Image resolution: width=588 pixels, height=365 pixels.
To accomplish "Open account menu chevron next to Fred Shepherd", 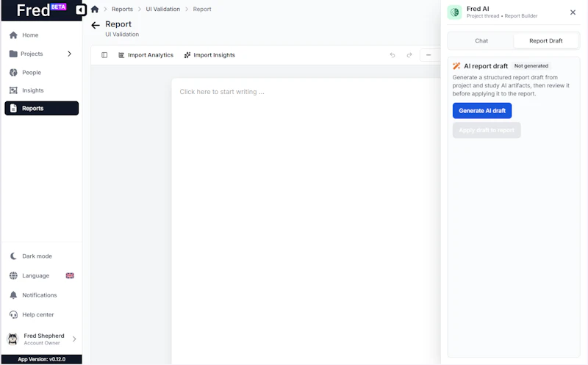I will coord(74,339).
